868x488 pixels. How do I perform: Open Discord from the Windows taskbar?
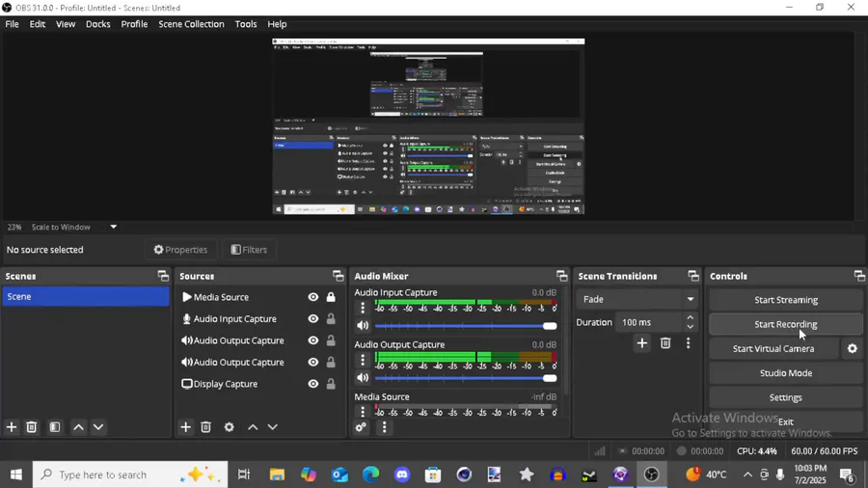click(x=402, y=474)
